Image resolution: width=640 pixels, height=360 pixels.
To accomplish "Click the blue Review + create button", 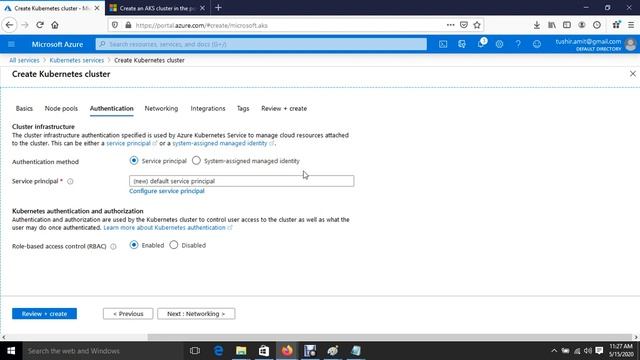I will click(x=44, y=313).
